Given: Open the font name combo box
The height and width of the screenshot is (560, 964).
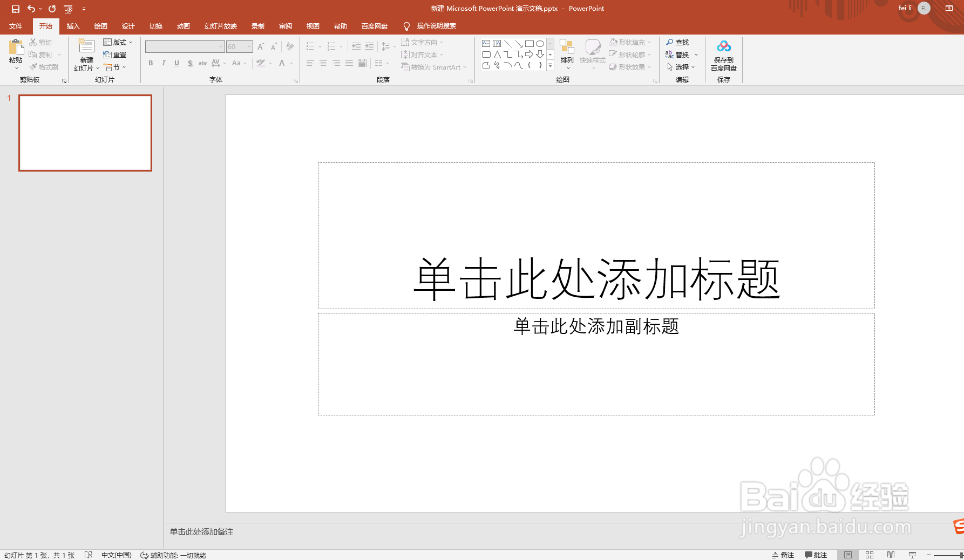Looking at the screenshot, I should click(x=185, y=47).
